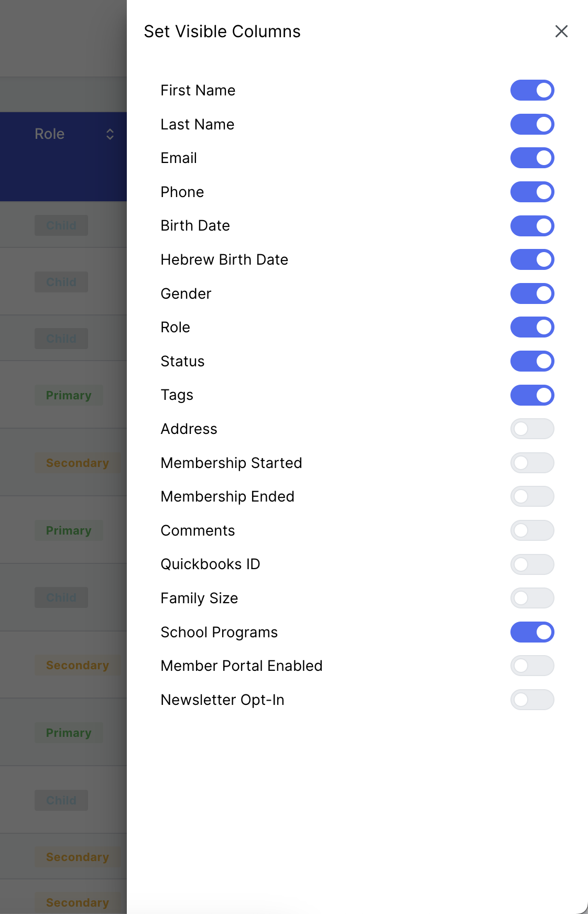Show the Membership Started column
This screenshot has width=588, height=914.
[x=532, y=463]
